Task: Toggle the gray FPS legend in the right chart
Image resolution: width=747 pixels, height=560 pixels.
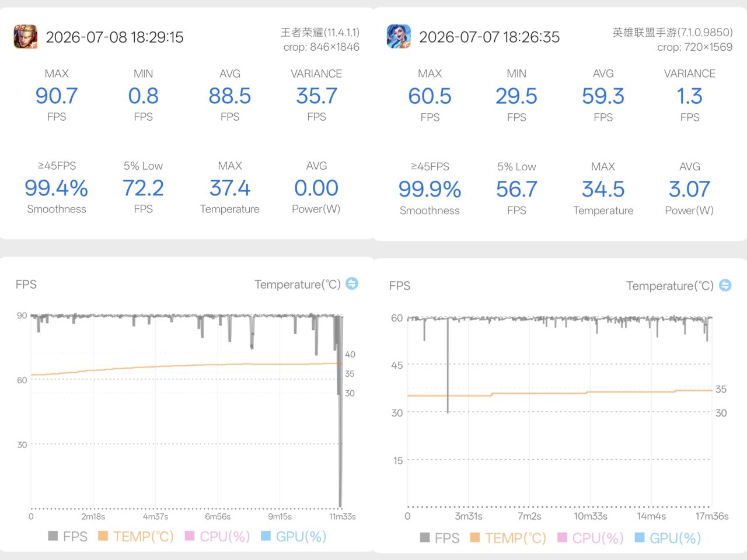Action: point(440,538)
